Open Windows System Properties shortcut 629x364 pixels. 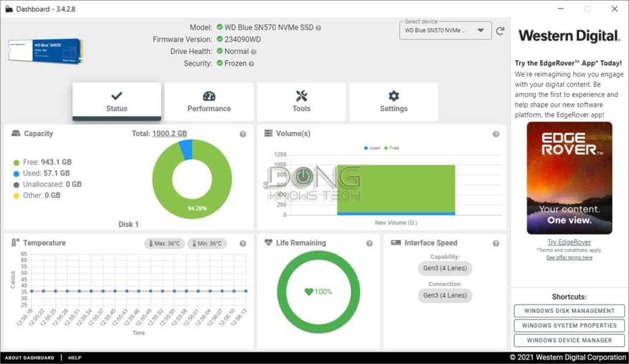(569, 325)
